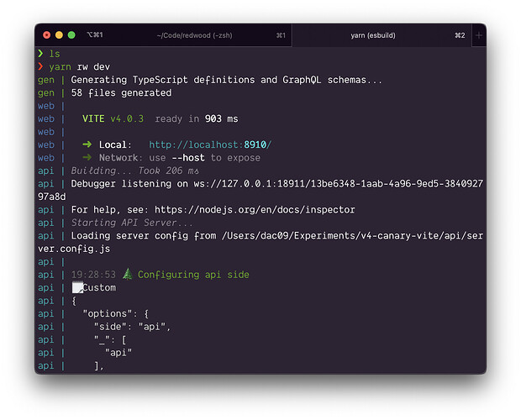Click the '"side": "api",' JSON line
Viewport: 521px width, 420px height.
pos(132,327)
